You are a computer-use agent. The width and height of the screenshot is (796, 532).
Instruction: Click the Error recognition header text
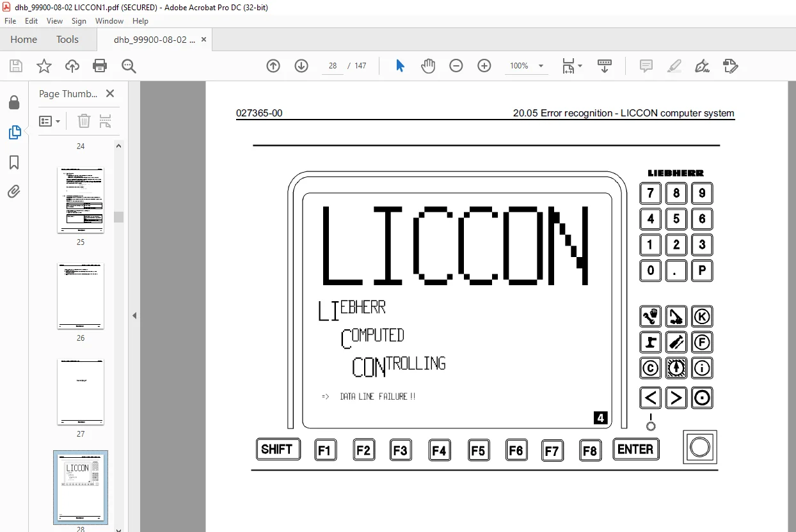[x=624, y=113]
